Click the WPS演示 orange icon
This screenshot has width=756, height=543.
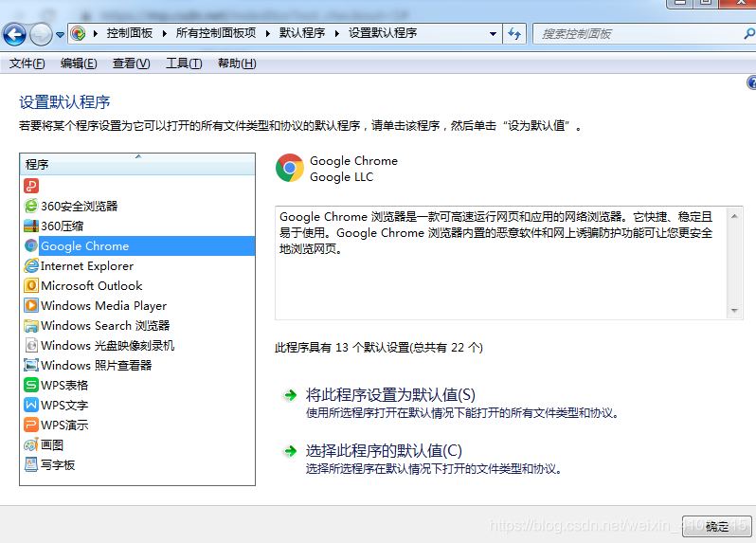coord(31,425)
